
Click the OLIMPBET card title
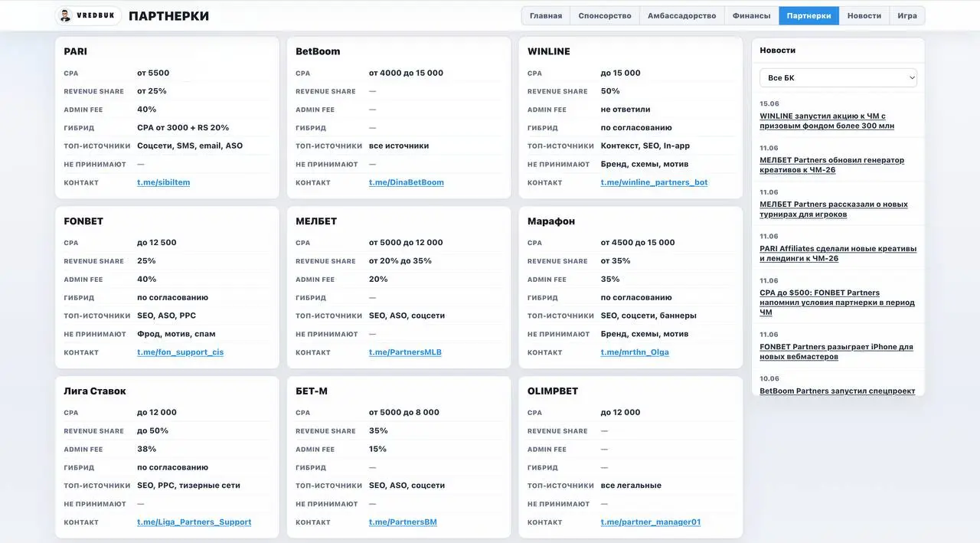(553, 391)
